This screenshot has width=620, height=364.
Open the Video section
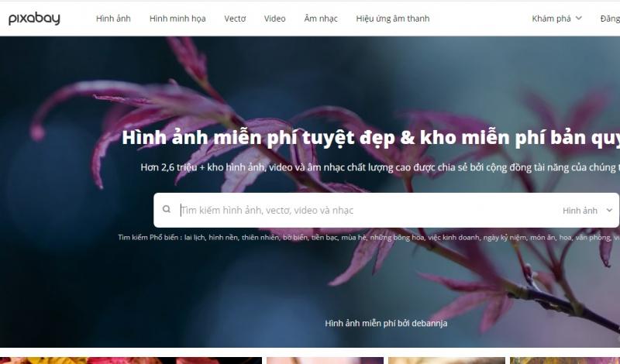click(275, 19)
